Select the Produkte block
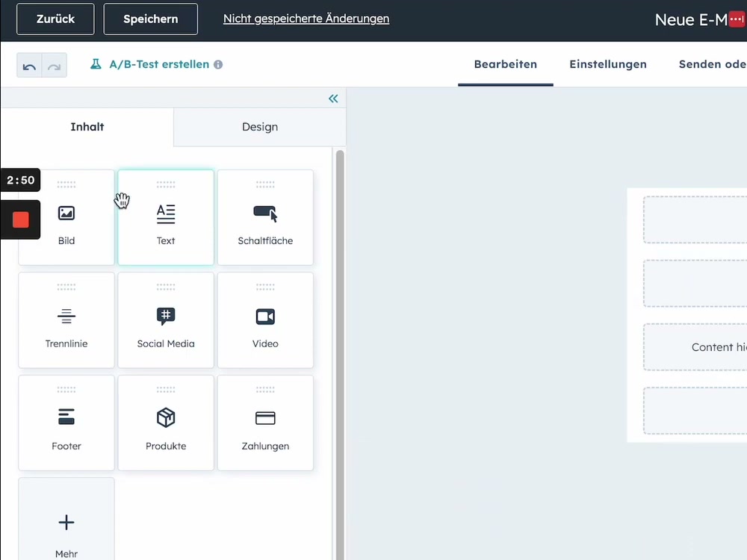This screenshot has height=560, width=747. [x=165, y=422]
